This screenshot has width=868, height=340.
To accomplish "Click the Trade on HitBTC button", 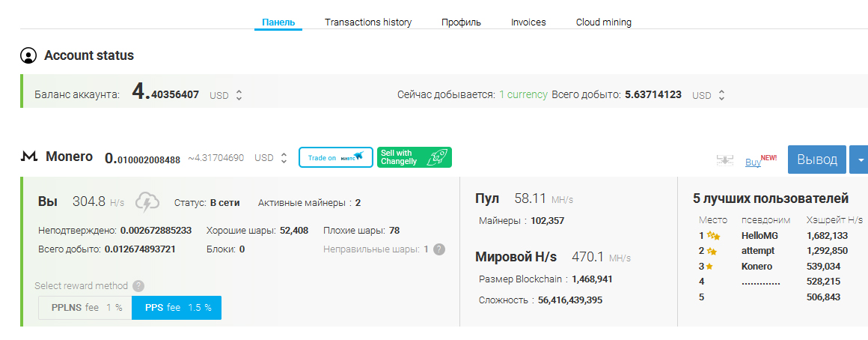I will coord(336,157).
